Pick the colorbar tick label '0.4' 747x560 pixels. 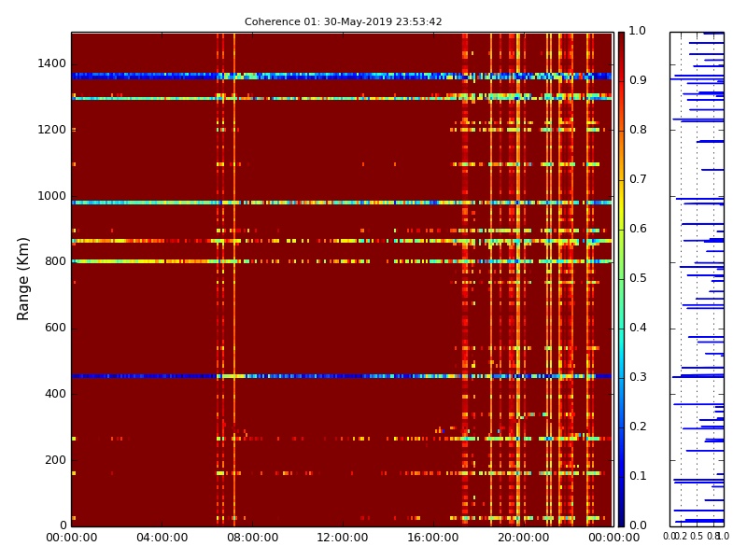pos(638,328)
